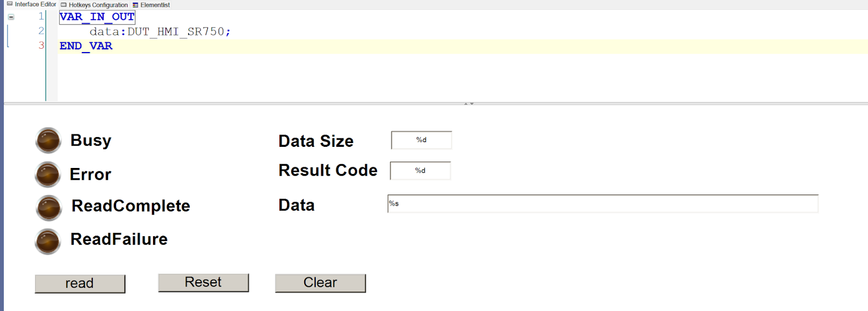Collapse the VAR_IN_OUT code block
The image size is (868, 311).
coord(11,17)
